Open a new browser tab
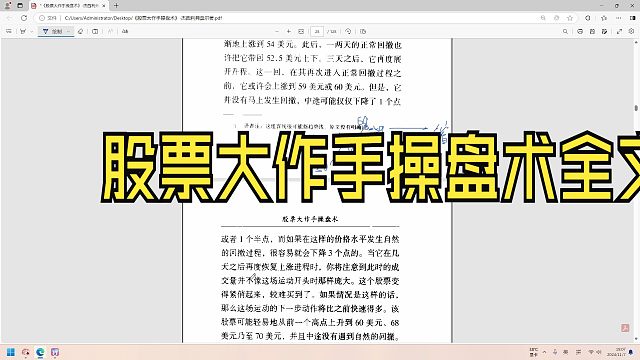The width and height of the screenshot is (640, 360). [x=116, y=6]
